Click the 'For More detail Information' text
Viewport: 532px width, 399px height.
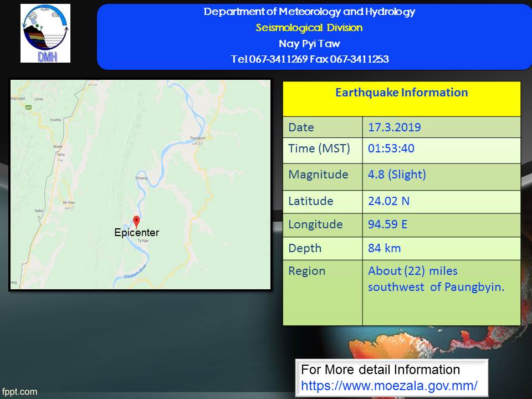[x=380, y=370]
